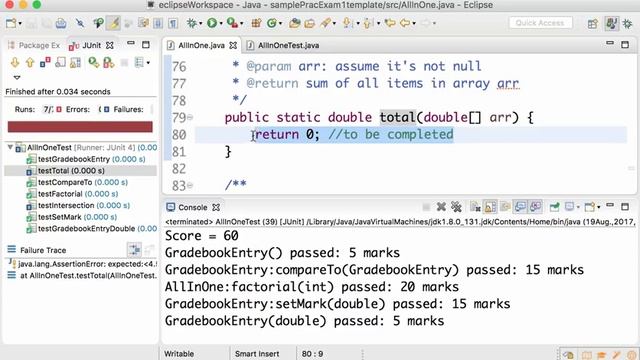This screenshot has width=640, height=360.
Task: Click the New file wizard icon
Action: click(x=11, y=23)
